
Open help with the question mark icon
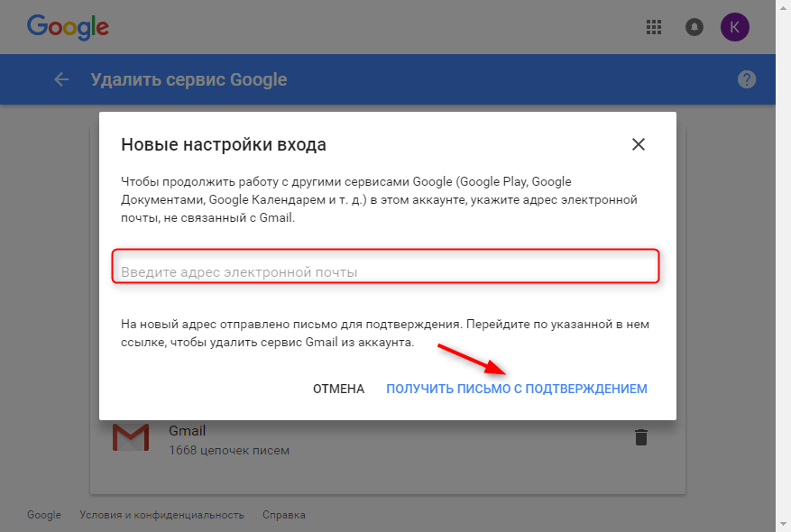(x=747, y=79)
